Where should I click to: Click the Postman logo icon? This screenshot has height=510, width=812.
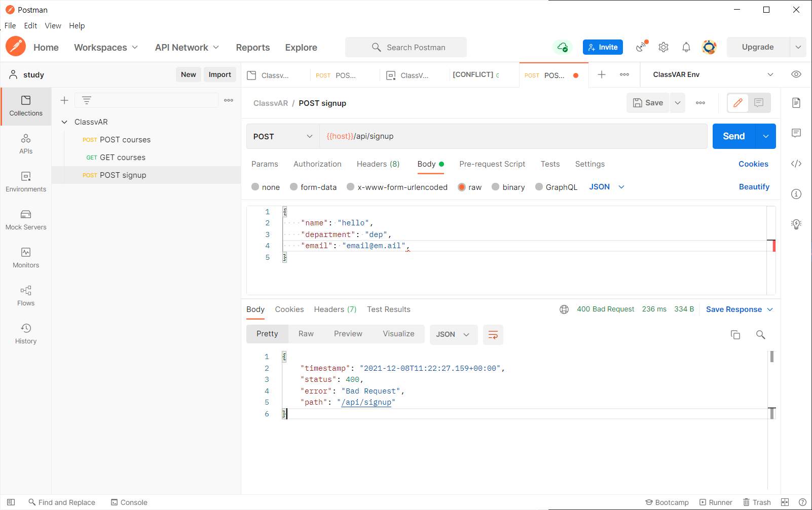(x=16, y=47)
